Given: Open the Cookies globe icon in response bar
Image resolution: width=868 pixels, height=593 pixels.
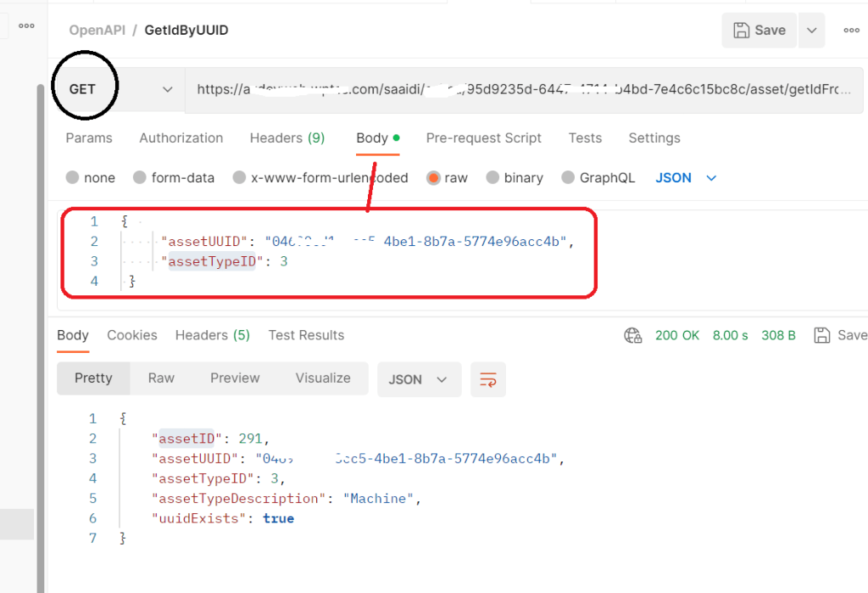Looking at the screenshot, I should pyautogui.click(x=632, y=335).
